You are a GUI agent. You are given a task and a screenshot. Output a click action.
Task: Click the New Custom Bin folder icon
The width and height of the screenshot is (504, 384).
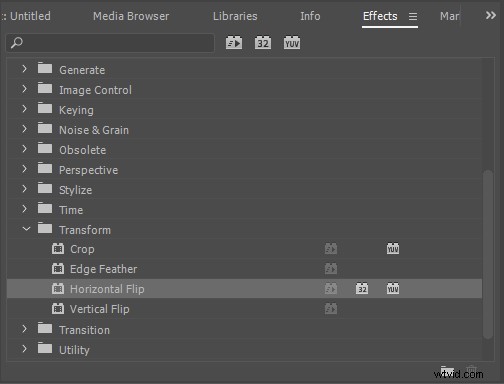pos(447,370)
